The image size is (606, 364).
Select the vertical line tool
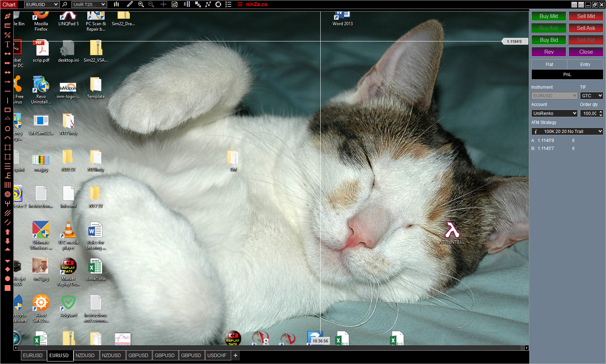coord(7,101)
